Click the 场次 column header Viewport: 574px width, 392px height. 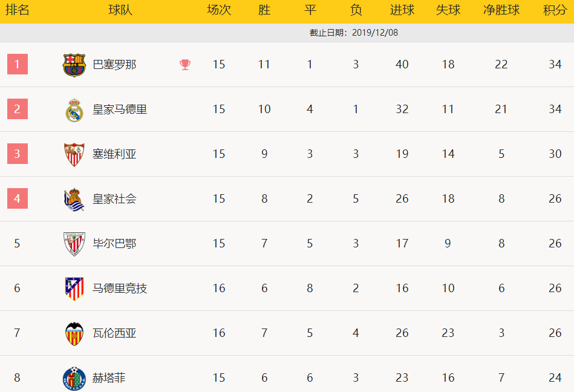pyautogui.click(x=219, y=10)
